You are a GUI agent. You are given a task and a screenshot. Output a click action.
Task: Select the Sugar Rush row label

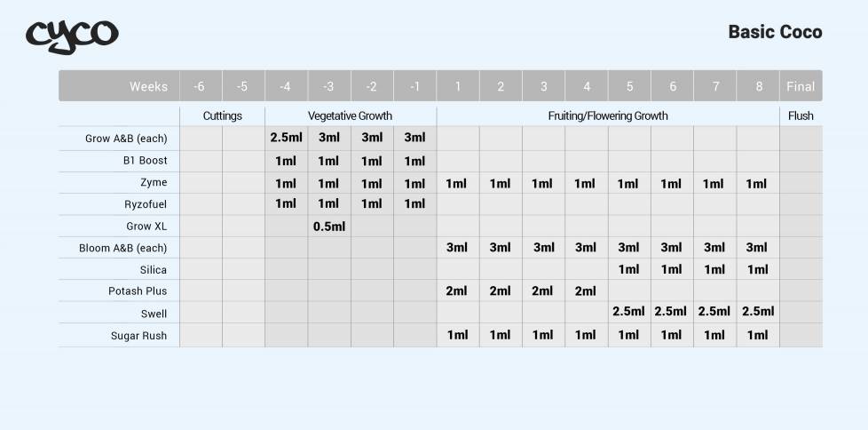(x=138, y=336)
